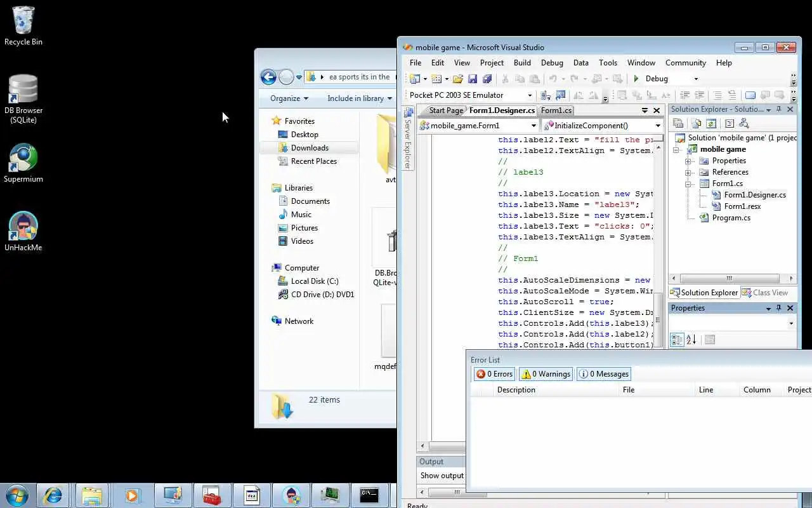Click the Device Options icon beside Connect
Screen dimensions: 812x508
point(560,95)
